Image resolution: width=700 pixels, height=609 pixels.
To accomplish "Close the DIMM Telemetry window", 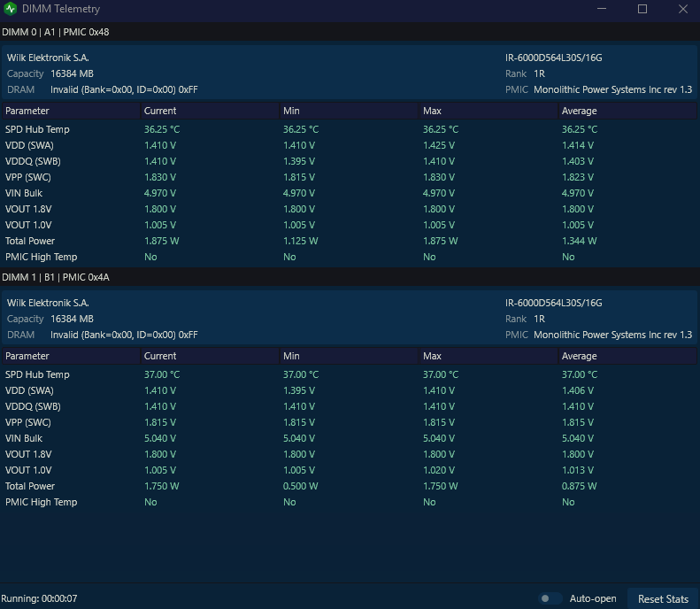I will 682,9.
